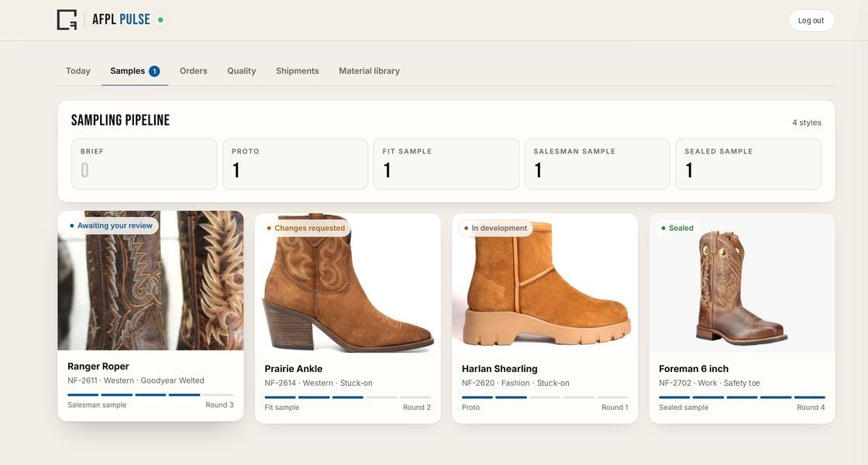Click the Sealed status badge
Screen dimensions: 868x465
[677, 228]
